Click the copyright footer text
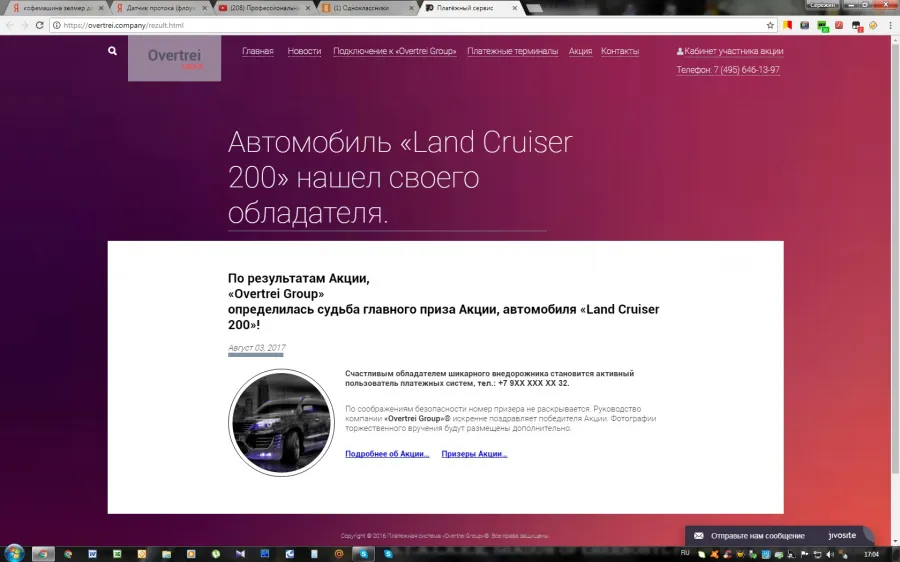900x562 pixels. click(x=445, y=536)
